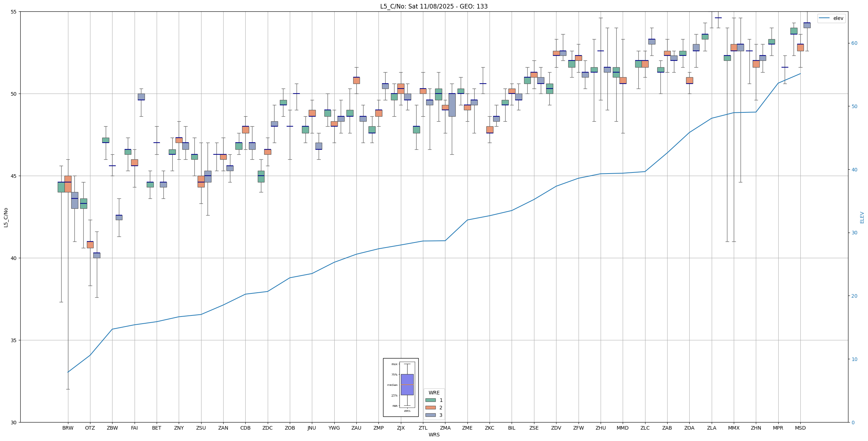
Task: Click the L5_C/No y-axis title
Action: point(6,217)
